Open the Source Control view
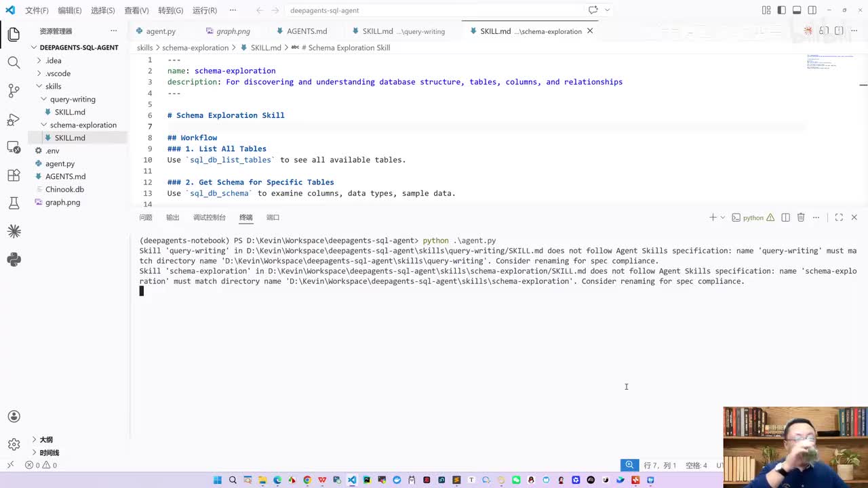The height and width of the screenshot is (488, 868). [14, 90]
